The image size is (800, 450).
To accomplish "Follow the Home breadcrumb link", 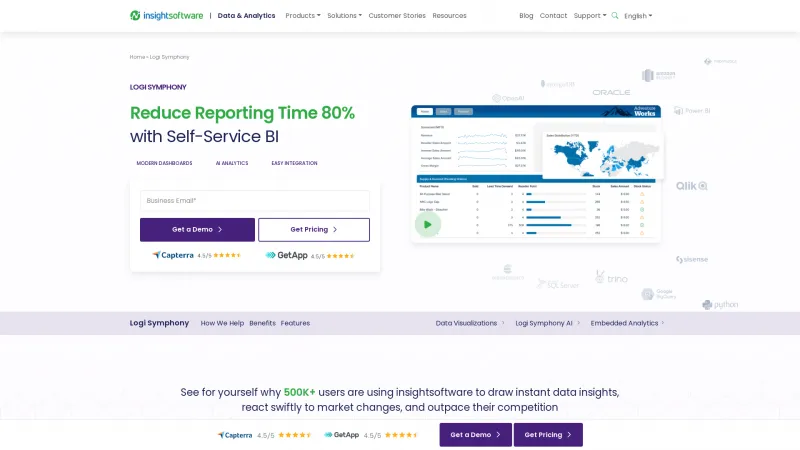I will tap(137, 57).
